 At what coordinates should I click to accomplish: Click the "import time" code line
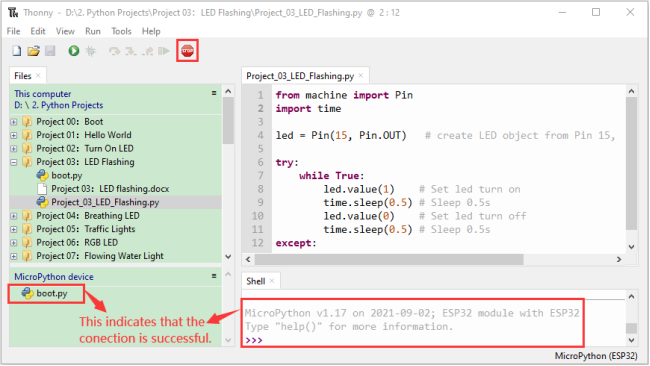pyautogui.click(x=308, y=109)
